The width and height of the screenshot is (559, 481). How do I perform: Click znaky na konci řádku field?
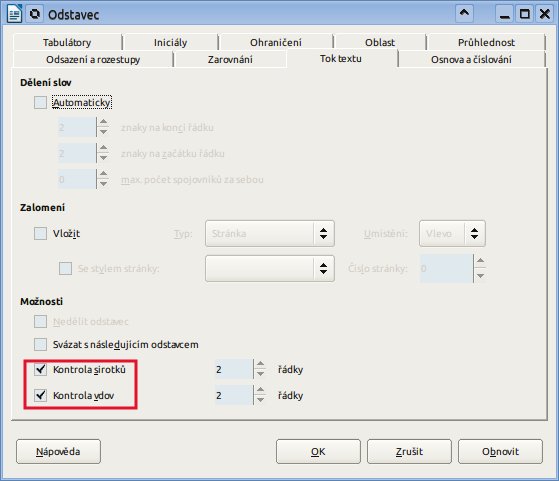pyautogui.click(x=77, y=127)
